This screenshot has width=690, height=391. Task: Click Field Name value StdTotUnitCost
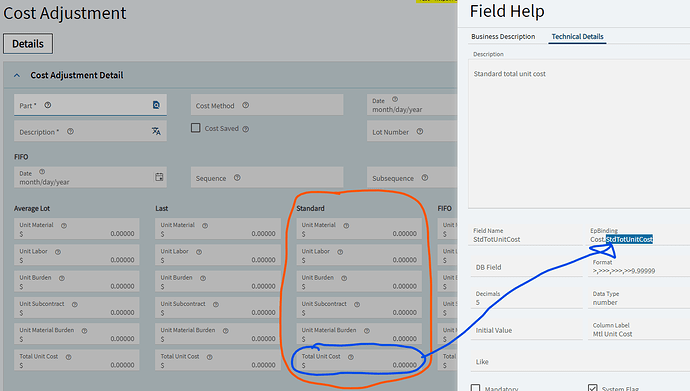496,239
